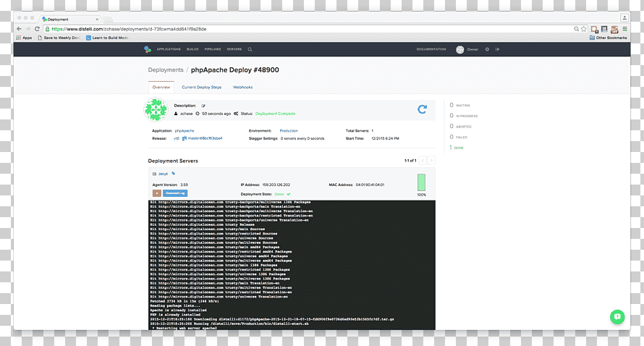This screenshot has width=644, height=346.
Task: Click the 1 Done status counter
Action: click(x=457, y=148)
